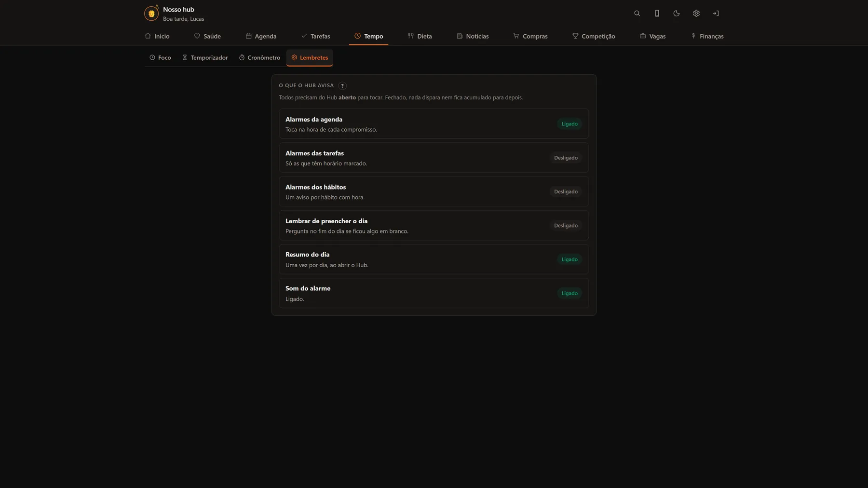Open settings via the gear icon
Screen dimensions: 868x488
point(696,14)
